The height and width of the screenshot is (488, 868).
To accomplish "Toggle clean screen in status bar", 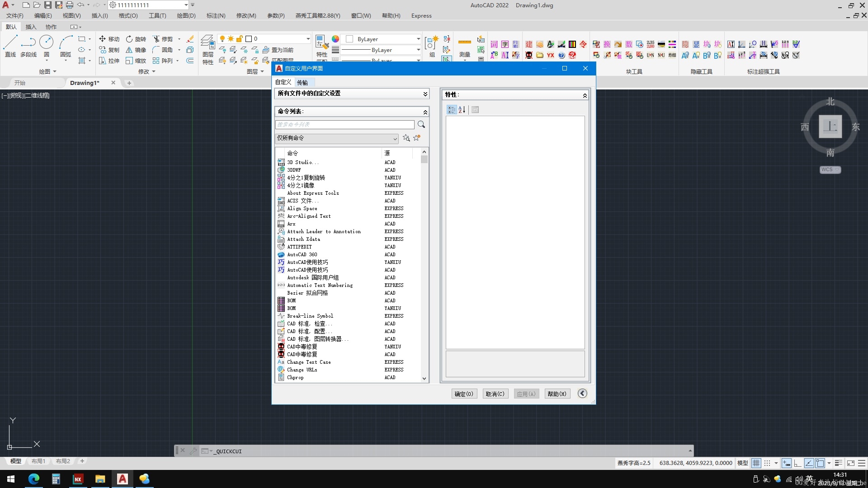I will pyautogui.click(x=851, y=463).
